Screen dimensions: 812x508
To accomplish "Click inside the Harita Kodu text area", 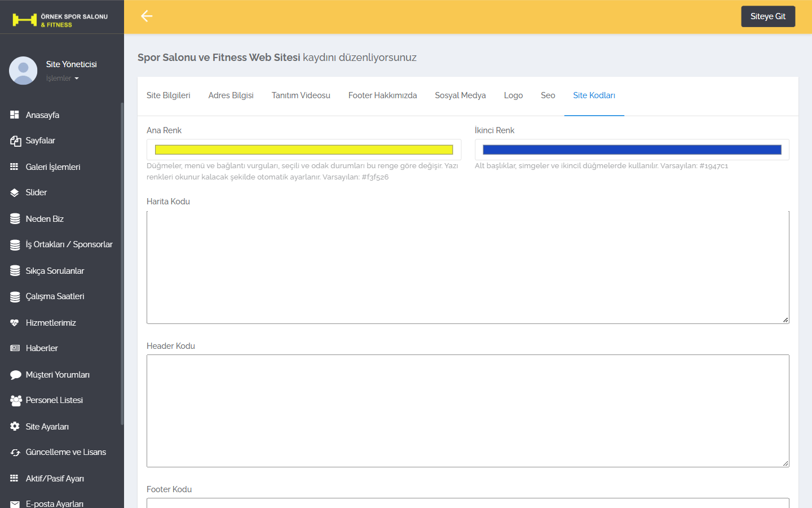I will click(x=468, y=267).
